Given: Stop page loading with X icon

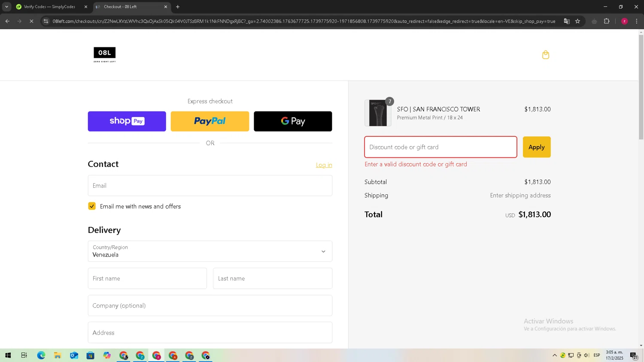Looking at the screenshot, I should point(31,21).
